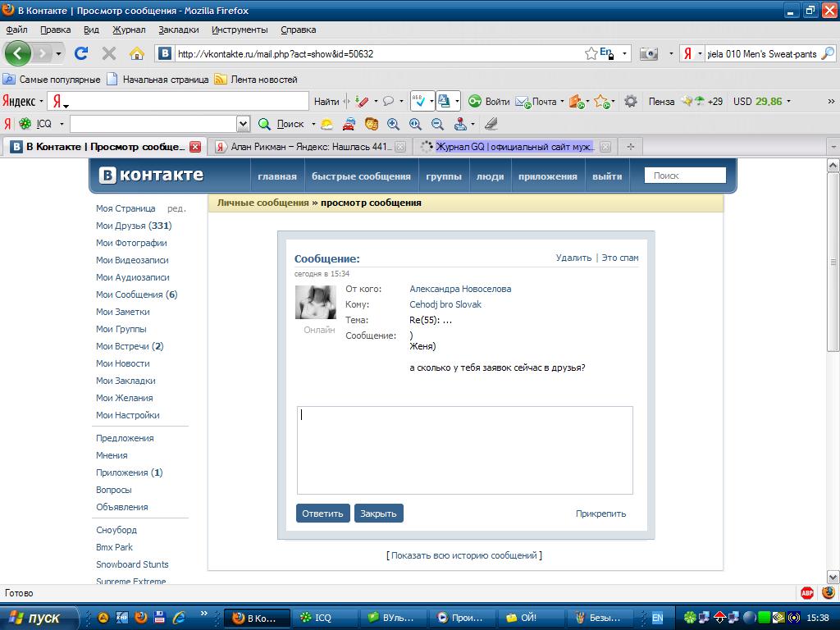840x630 pixels.
Task: Click the zoom in magnifier icon in the ICQ toolbar
Action: pyautogui.click(x=393, y=125)
